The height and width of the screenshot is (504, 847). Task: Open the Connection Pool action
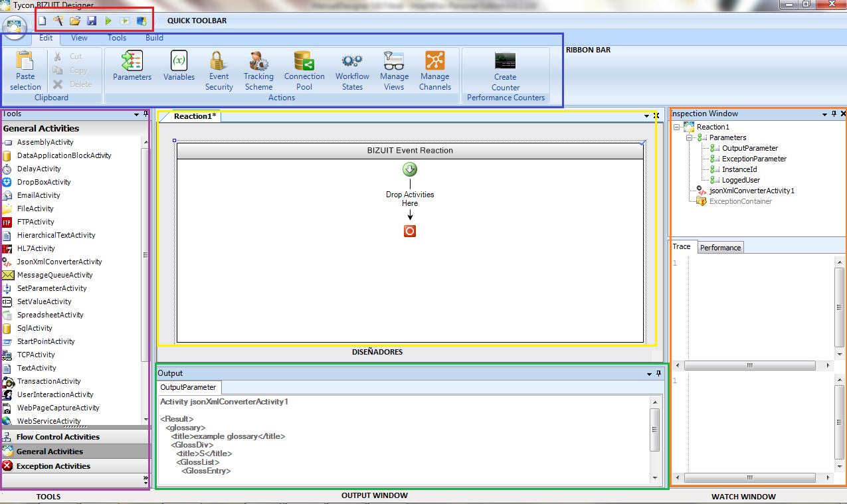[x=304, y=71]
